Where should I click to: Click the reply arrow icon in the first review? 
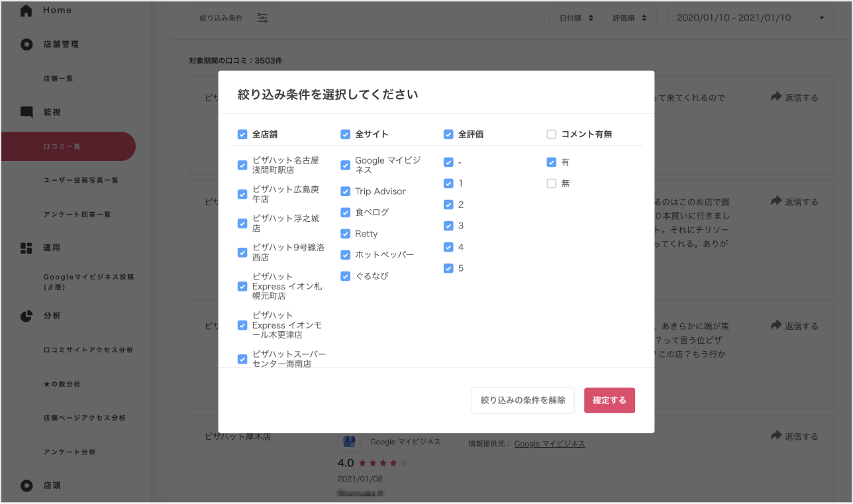click(x=776, y=97)
